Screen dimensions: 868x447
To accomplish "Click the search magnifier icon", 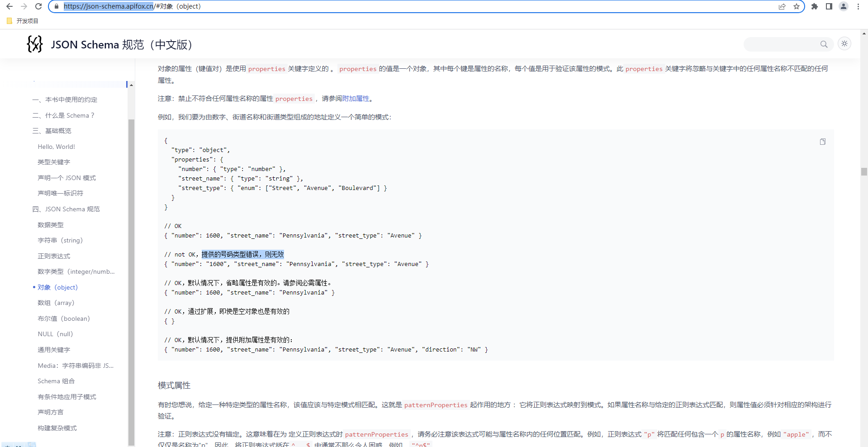I will tap(824, 44).
